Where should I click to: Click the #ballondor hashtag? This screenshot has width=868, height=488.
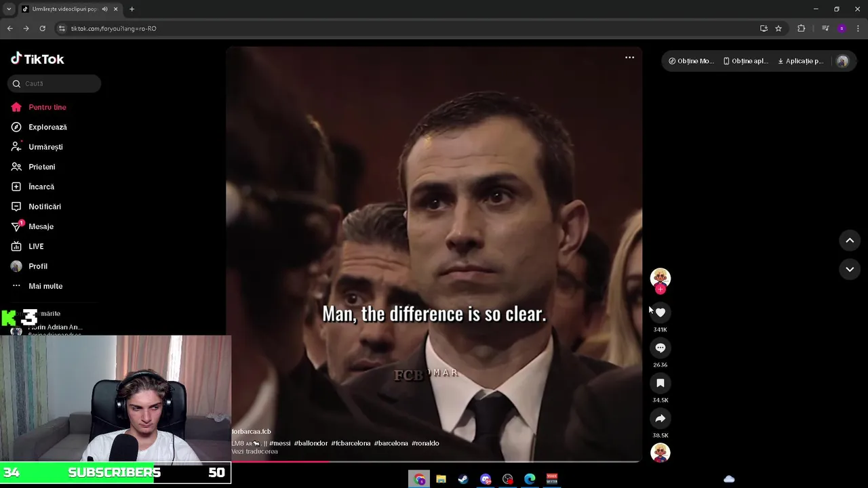coord(311,443)
